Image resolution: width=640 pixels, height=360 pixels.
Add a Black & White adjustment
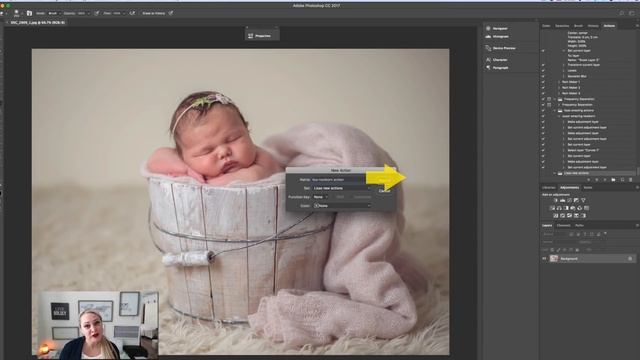coord(566,208)
